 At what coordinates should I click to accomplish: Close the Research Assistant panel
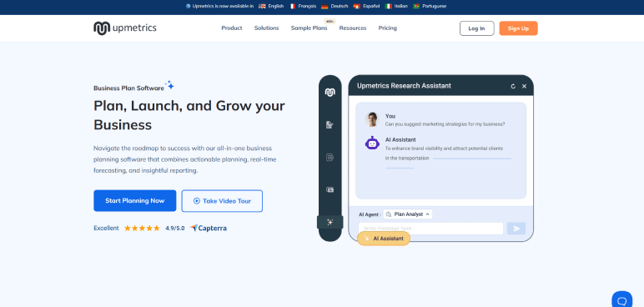(x=524, y=86)
